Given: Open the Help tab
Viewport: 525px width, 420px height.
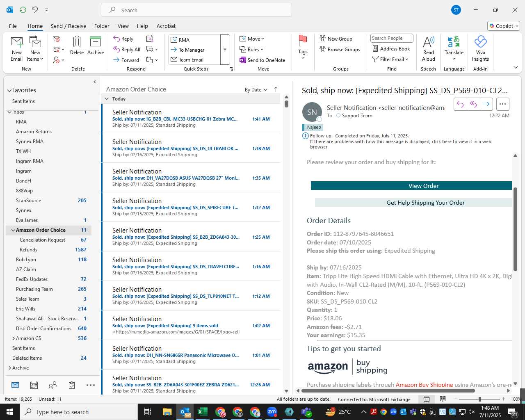Looking at the screenshot, I should click(142, 26).
